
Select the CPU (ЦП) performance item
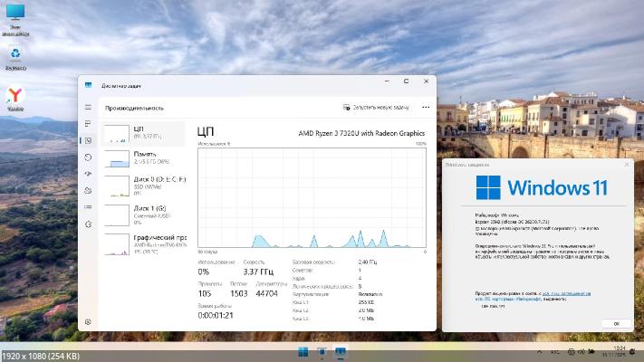145,133
